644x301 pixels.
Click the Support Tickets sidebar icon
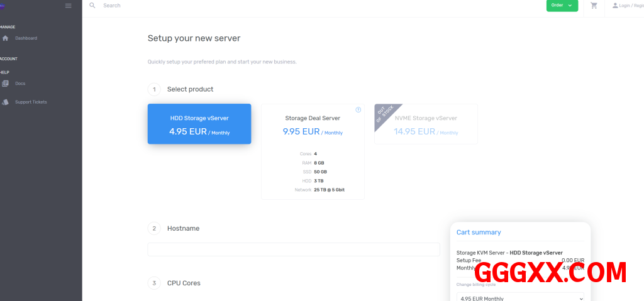6,102
